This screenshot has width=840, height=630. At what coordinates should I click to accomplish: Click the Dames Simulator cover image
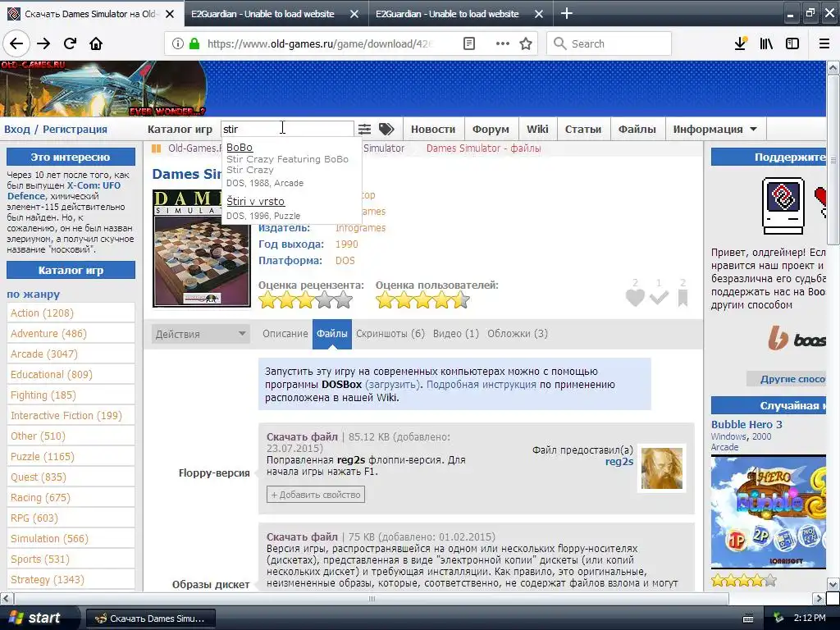[202, 249]
